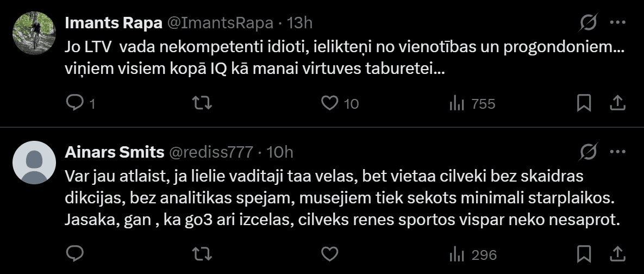Bookmark Imants Rapa's tweet
The height and width of the screenshot is (274, 644).
click(584, 103)
